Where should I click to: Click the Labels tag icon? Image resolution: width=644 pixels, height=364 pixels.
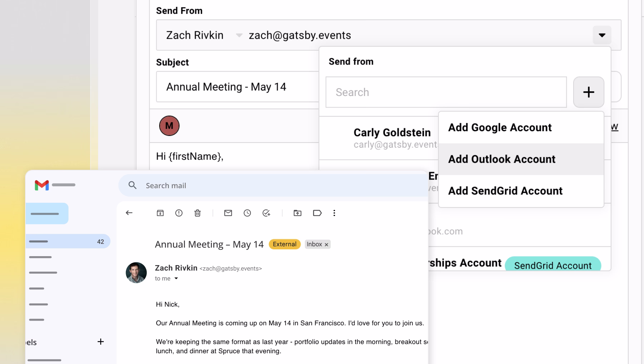[x=317, y=213]
